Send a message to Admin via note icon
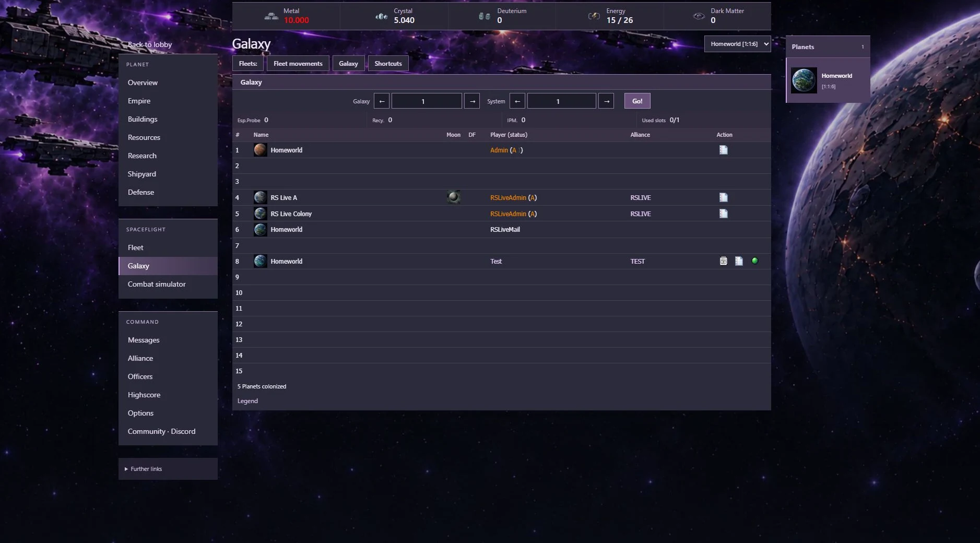Screen dimensions: 980x543 (723, 150)
